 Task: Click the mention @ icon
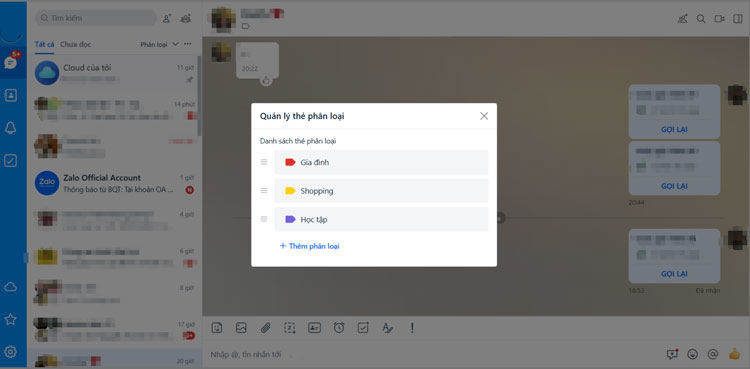tap(713, 354)
